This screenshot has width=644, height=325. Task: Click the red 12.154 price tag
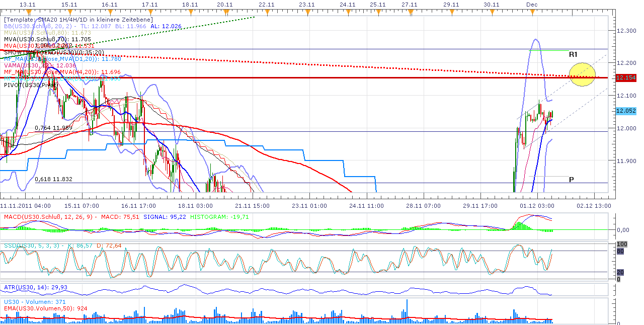625,77
